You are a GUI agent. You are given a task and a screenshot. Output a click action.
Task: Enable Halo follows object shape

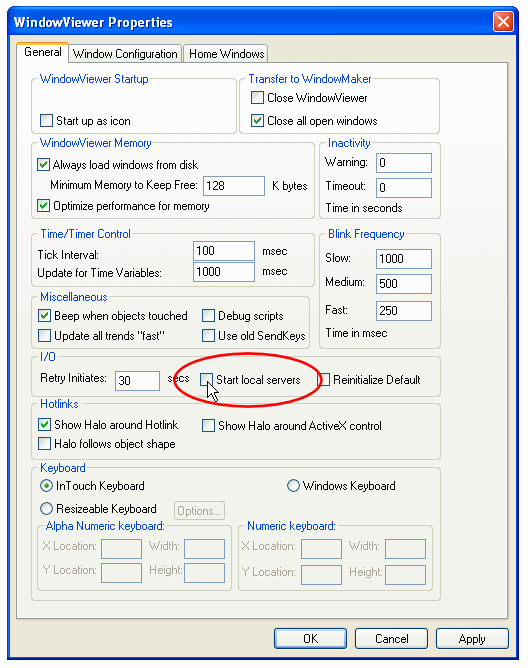(44, 443)
